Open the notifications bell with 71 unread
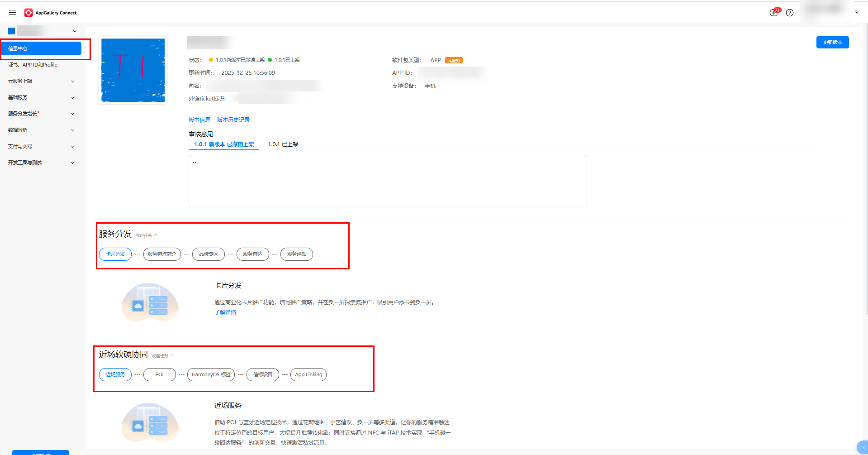Viewport: 868px width, 455px height. (x=773, y=13)
